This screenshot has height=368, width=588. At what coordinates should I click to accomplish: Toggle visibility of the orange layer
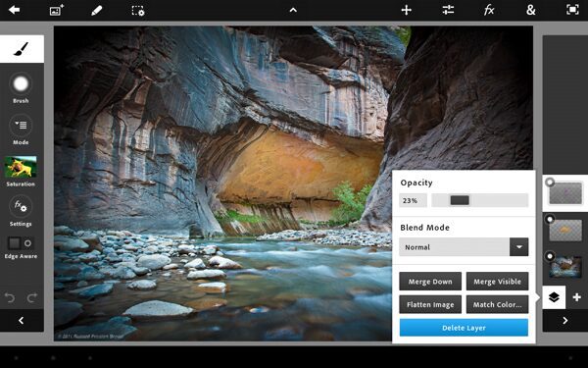(550, 219)
